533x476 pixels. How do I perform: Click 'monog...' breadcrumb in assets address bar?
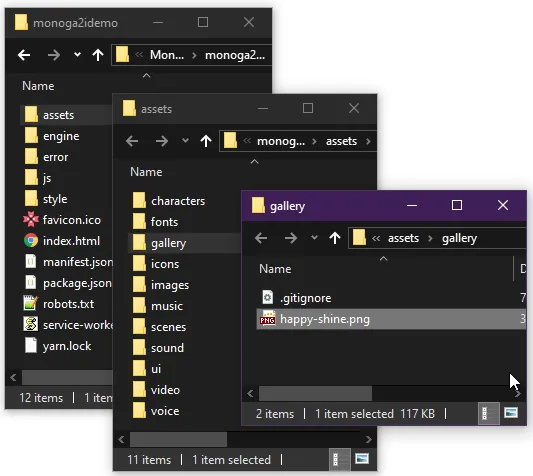[281, 141]
